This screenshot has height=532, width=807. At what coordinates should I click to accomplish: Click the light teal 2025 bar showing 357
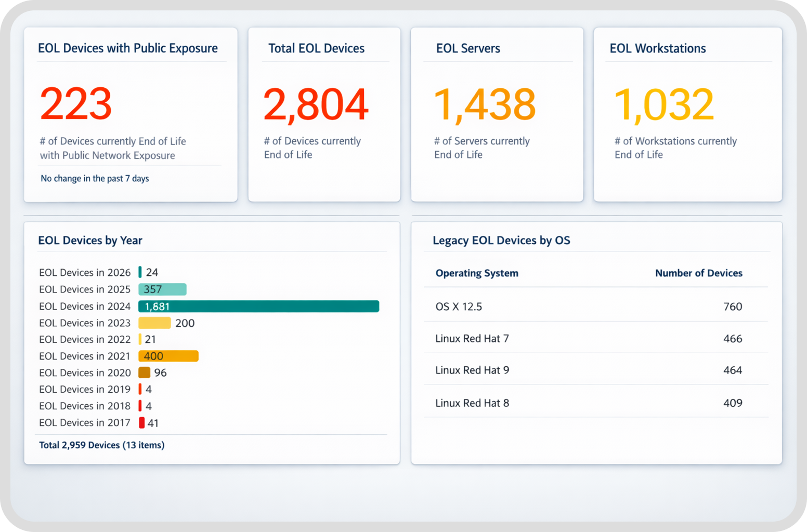(x=162, y=289)
